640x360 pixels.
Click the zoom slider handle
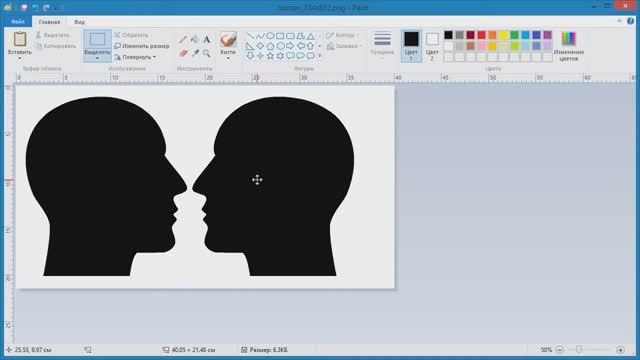pos(579,349)
